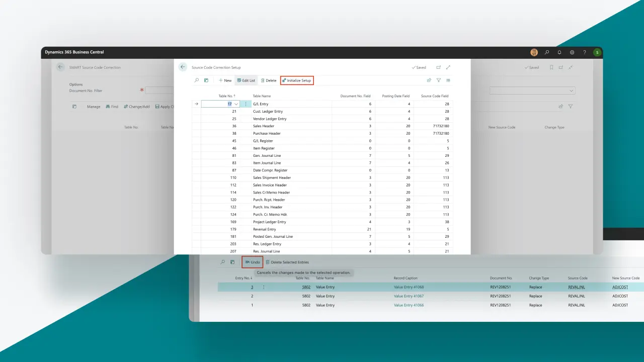Open row options for G/L Entry
This screenshot has height=362, width=644.
pos(246,104)
